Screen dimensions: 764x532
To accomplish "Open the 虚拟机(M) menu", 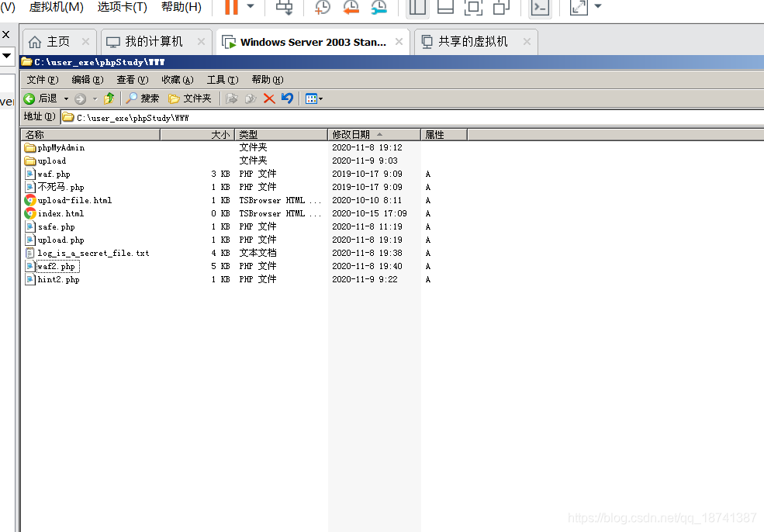I will point(57,7).
